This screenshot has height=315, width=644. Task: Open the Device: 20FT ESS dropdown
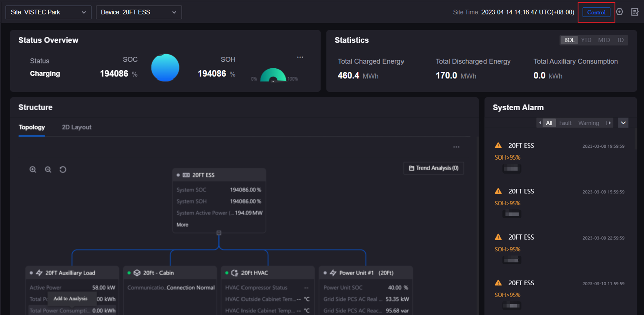click(139, 12)
